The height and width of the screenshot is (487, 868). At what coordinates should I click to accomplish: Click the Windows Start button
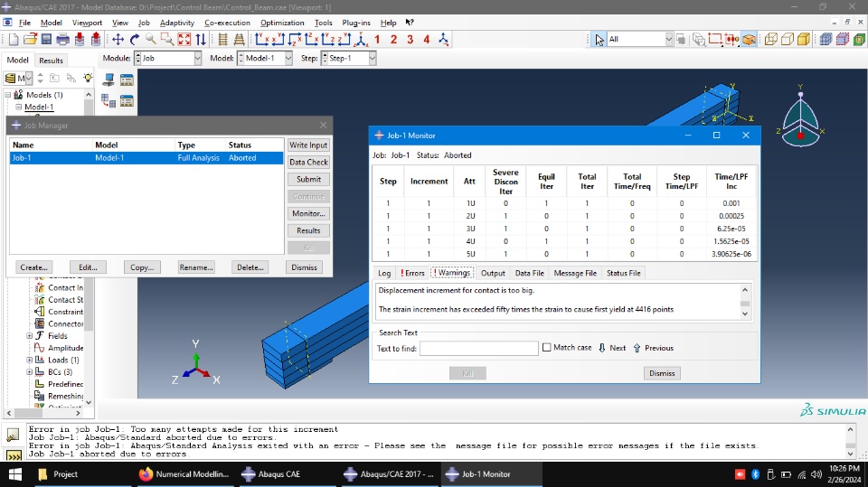[15, 474]
